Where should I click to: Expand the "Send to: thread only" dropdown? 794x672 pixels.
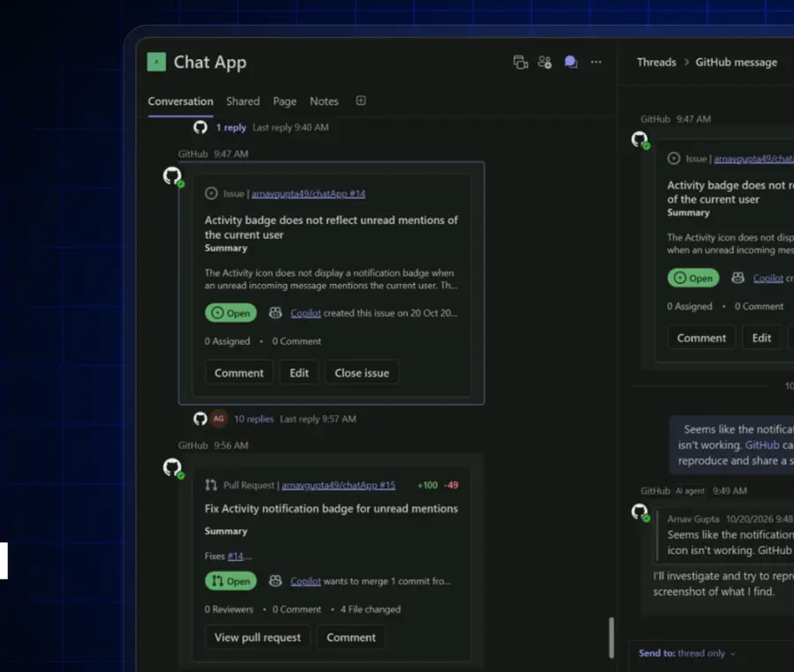pyautogui.click(x=687, y=653)
